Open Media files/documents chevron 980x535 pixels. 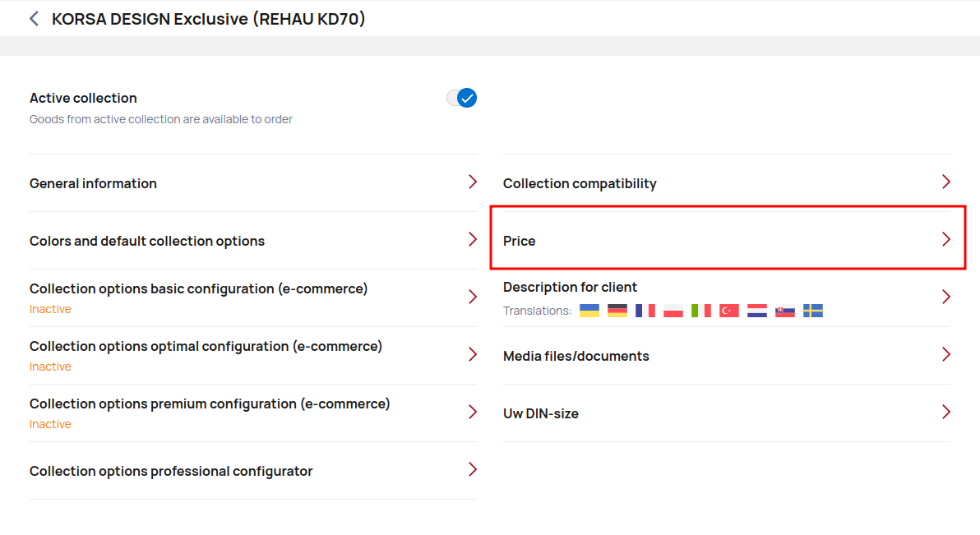click(x=946, y=354)
